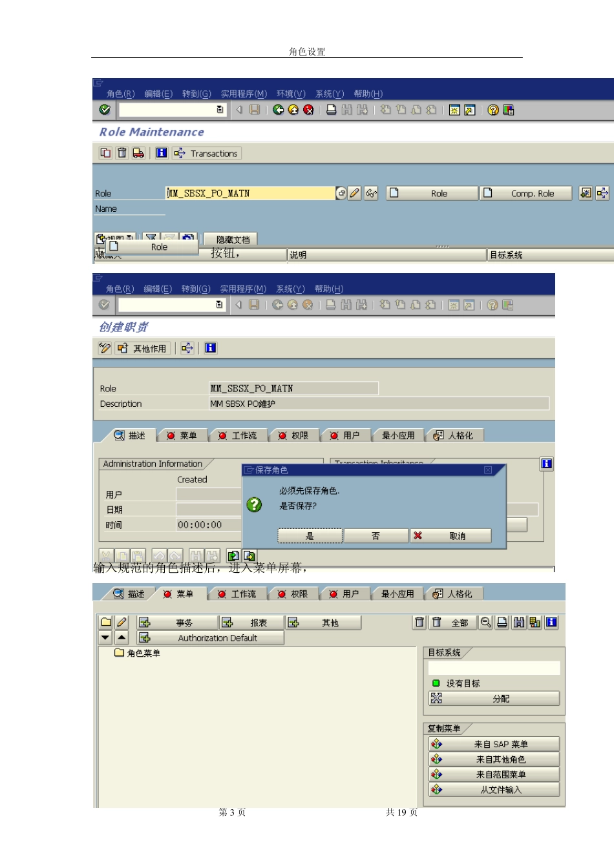Click the create folder icon in menu tab toolbar
Viewport: 614px width, 868px height.
tap(106, 622)
